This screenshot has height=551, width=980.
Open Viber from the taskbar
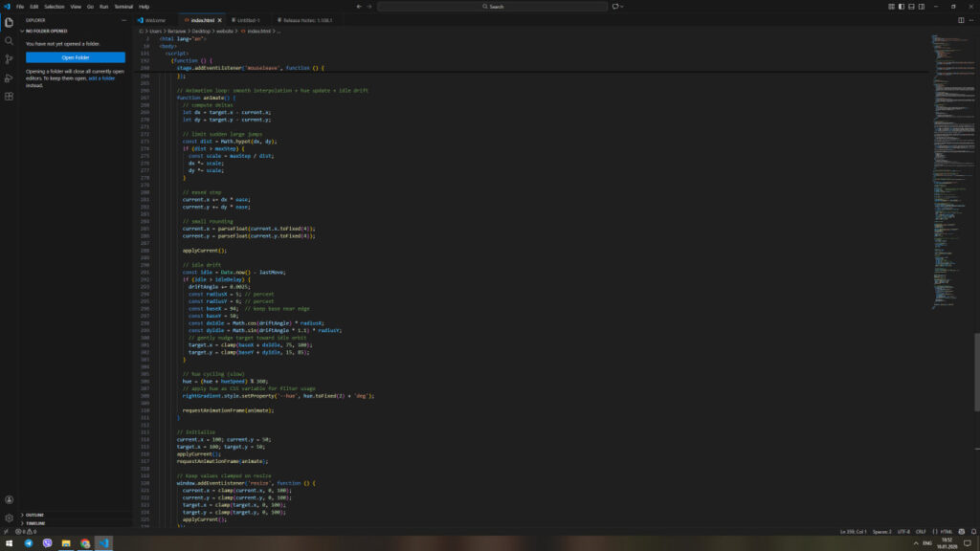(47, 543)
